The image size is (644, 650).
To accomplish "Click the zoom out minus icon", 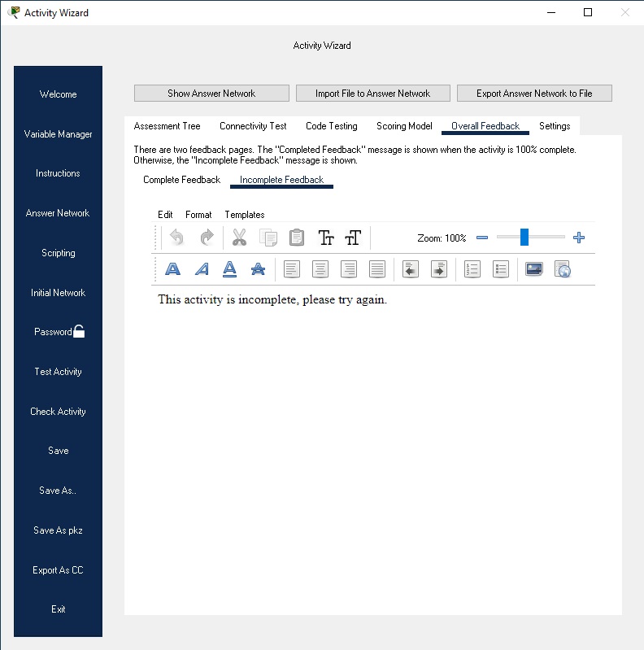I will (x=482, y=238).
